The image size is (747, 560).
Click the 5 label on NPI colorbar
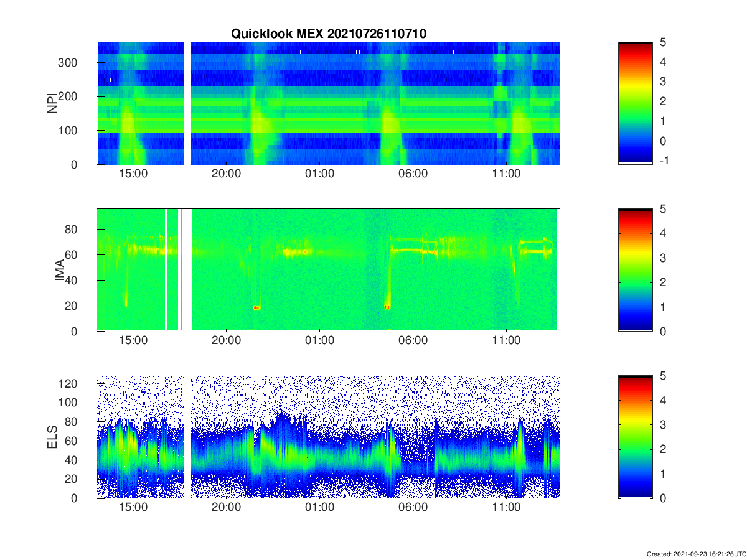pyautogui.click(x=663, y=42)
